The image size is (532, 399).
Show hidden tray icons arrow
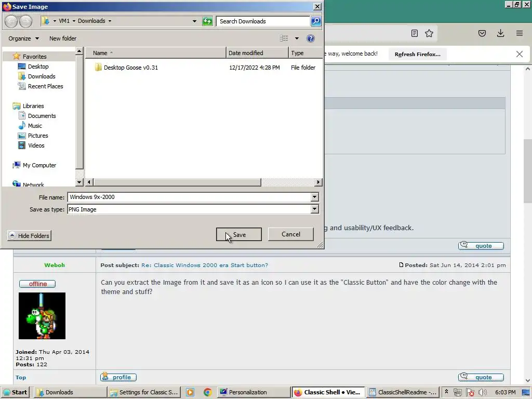(x=446, y=392)
